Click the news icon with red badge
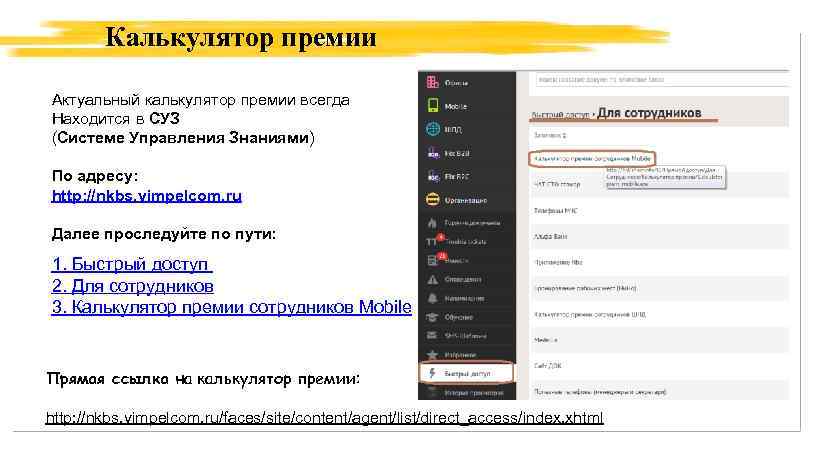This screenshot has width=821, height=462. [x=432, y=260]
